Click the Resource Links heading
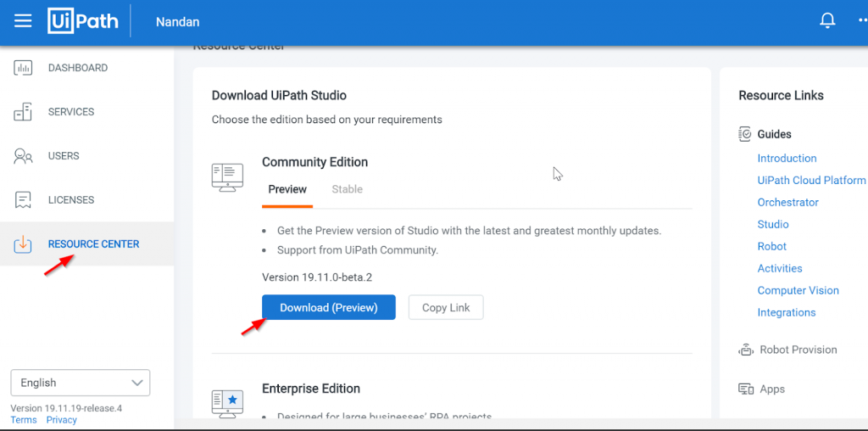This screenshot has height=431, width=868. [x=781, y=95]
